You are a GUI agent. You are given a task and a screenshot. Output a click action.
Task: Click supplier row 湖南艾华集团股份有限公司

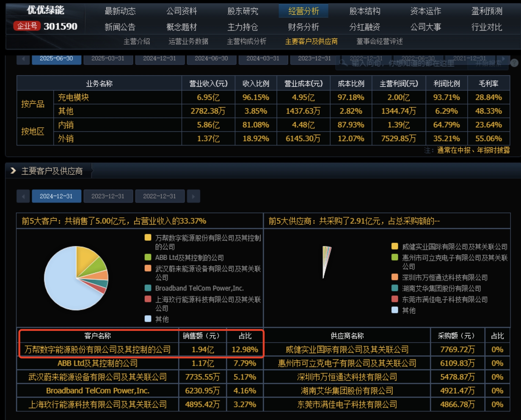click(347, 391)
